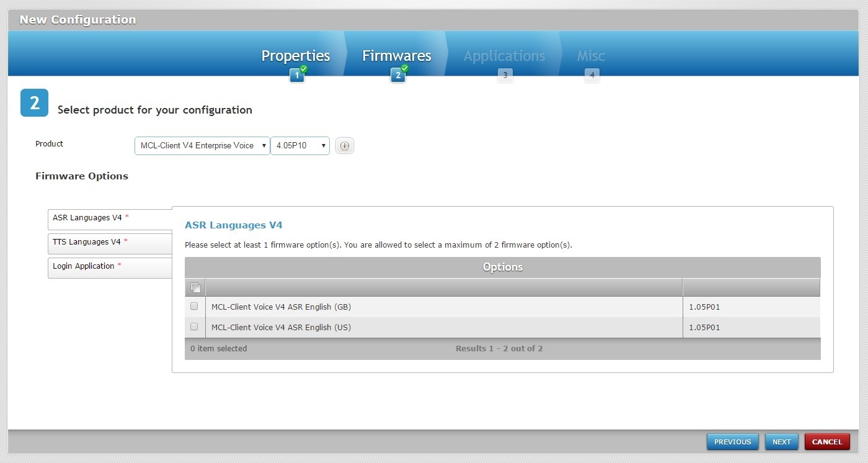Open the Product dropdown MCL-Client V4 Enterprise Voice

click(202, 146)
